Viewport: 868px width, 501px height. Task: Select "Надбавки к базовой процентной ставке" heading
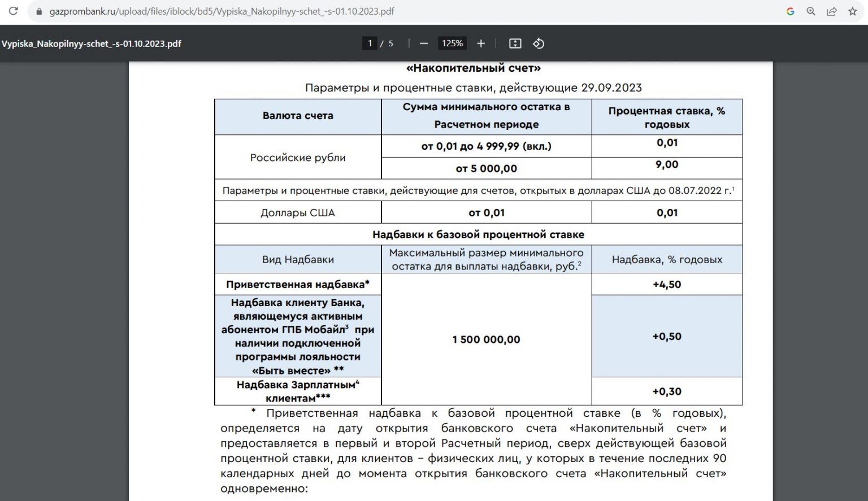(x=478, y=234)
